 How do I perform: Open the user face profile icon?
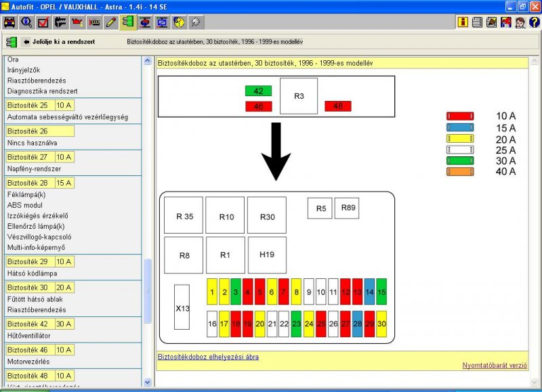(520, 22)
